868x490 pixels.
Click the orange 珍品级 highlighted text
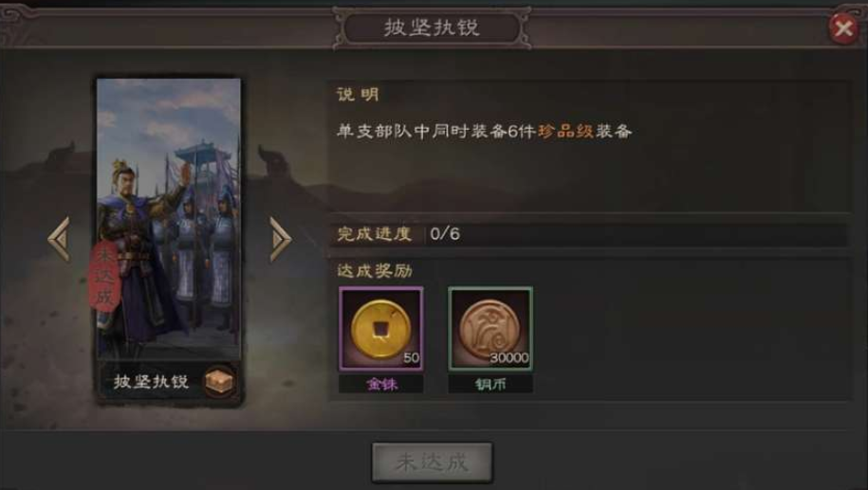coord(565,131)
